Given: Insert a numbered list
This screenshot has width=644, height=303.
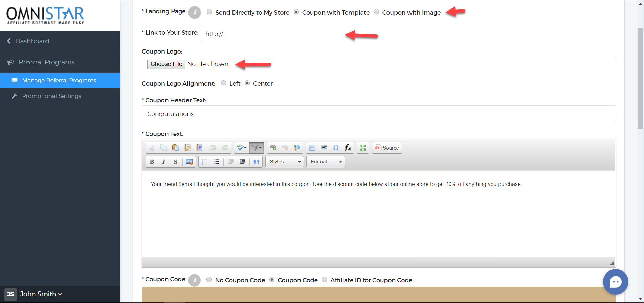Looking at the screenshot, I should click(204, 162).
